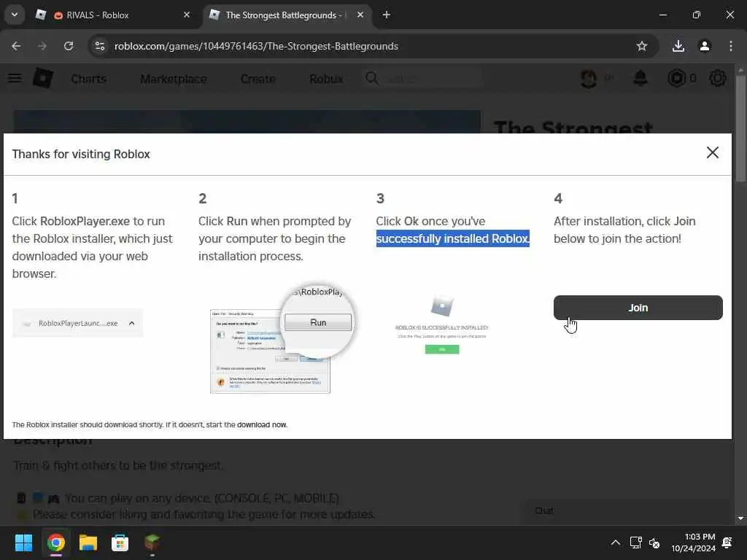Select The Strongest Battlegrounds browser tab
747x560 pixels.
[285, 15]
